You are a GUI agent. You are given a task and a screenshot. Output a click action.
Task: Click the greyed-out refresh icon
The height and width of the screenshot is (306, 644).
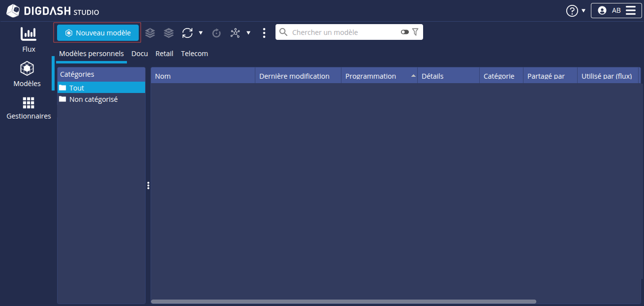216,33
